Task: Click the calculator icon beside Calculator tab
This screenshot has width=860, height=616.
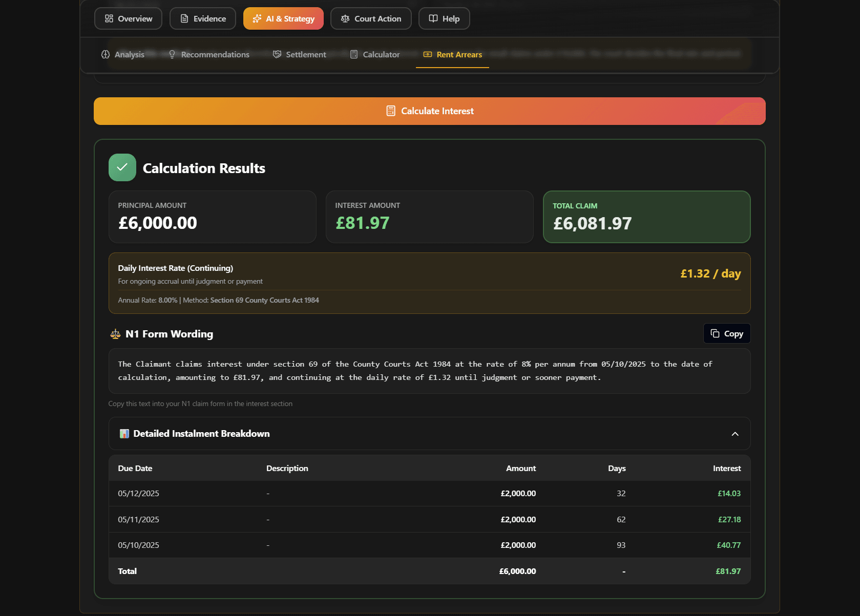Action: point(353,54)
